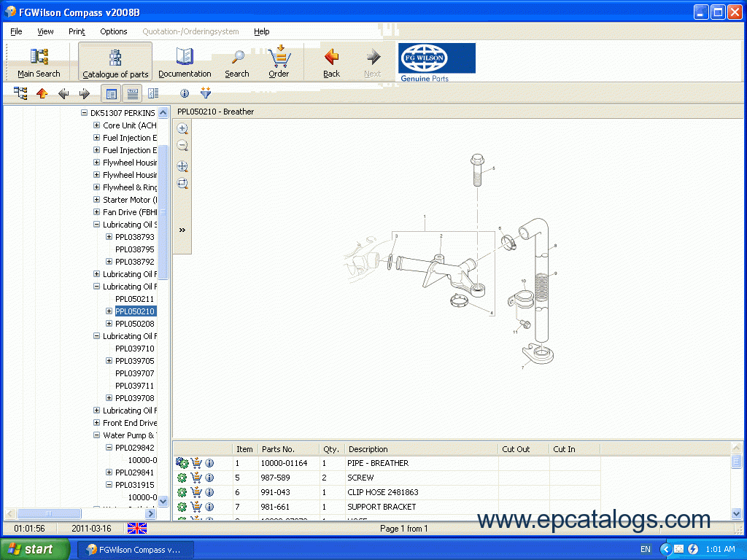Select PPL050211 in the tree
Viewport: 747px width, 560px height.
coord(135,298)
